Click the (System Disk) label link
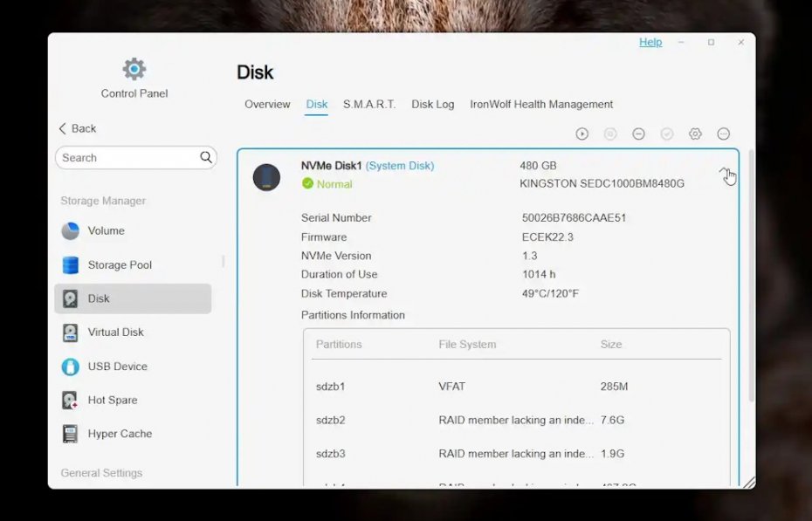This screenshot has height=521, width=812. [x=400, y=166]
